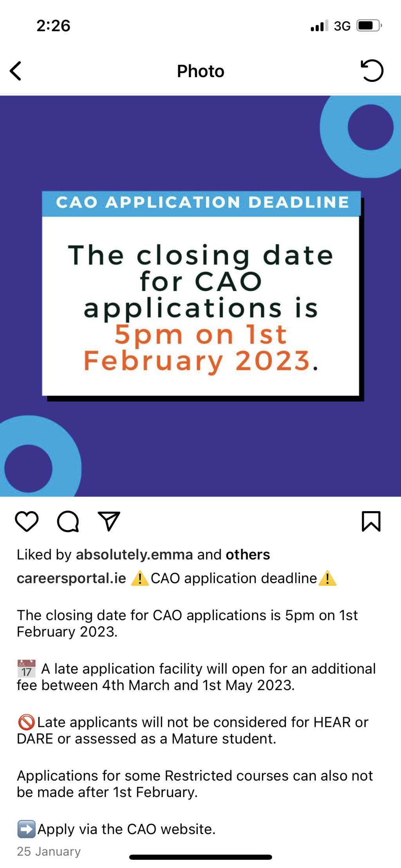The width and height of the screenshot is (401, 868).
Task: Share post via paper plane icon
Action: pos(109,521)
